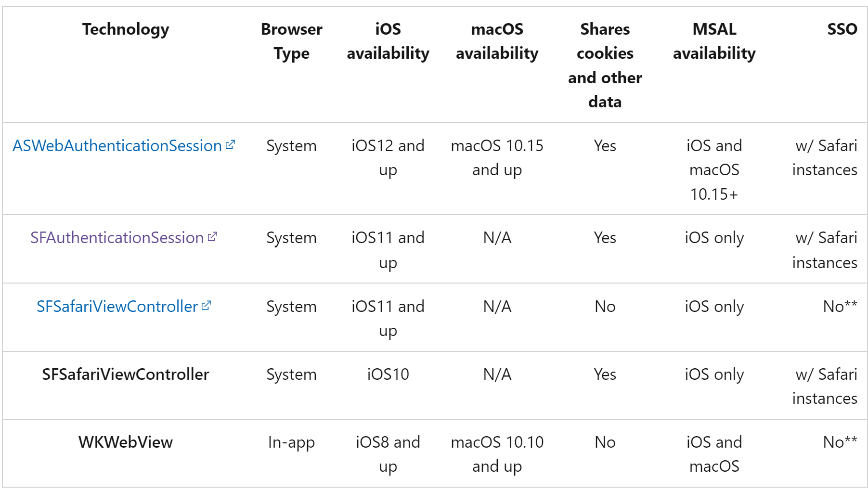The height and width of the screenshot is (491, 868).
Task: Click iOS11 and up in SFAuthenticationSession row
Action: pyautogui.click(x=388, y=250)
